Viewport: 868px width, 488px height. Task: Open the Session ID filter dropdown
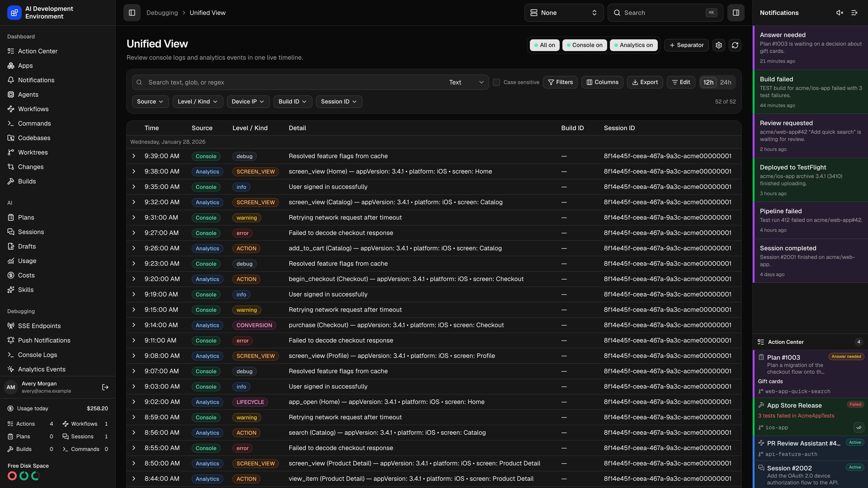pos(339,102)
